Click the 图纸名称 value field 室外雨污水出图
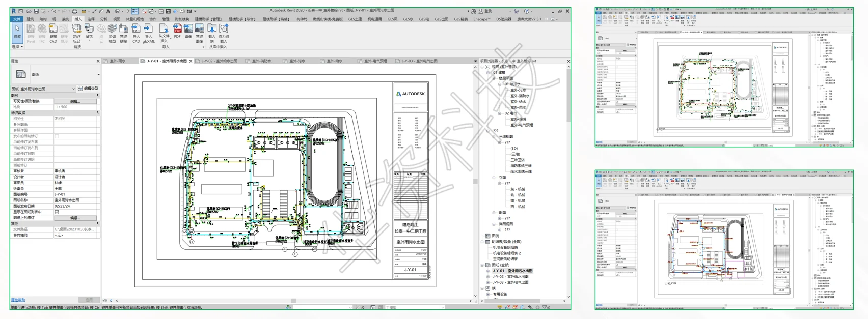This screenshot has height=319, width=868. point(76,200)
